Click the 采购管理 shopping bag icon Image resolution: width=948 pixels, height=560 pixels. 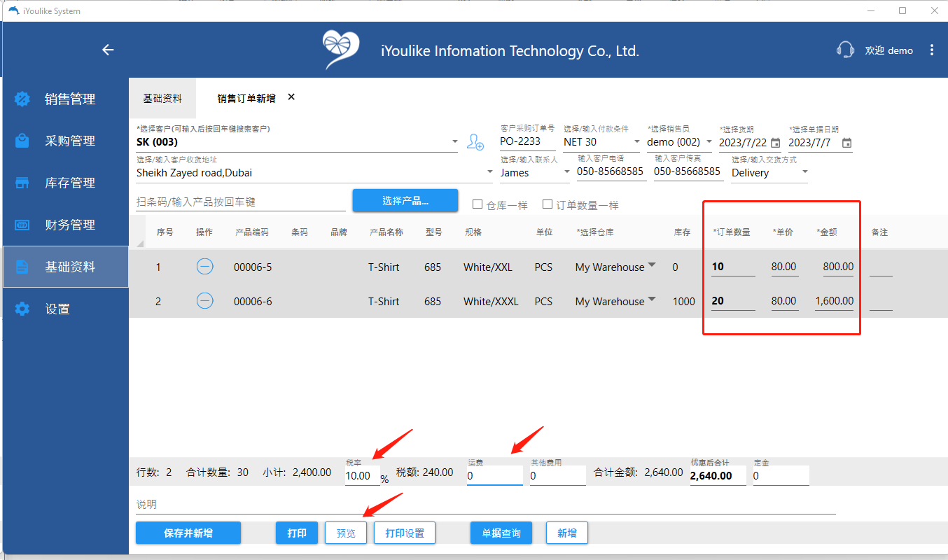coord(22,141)
